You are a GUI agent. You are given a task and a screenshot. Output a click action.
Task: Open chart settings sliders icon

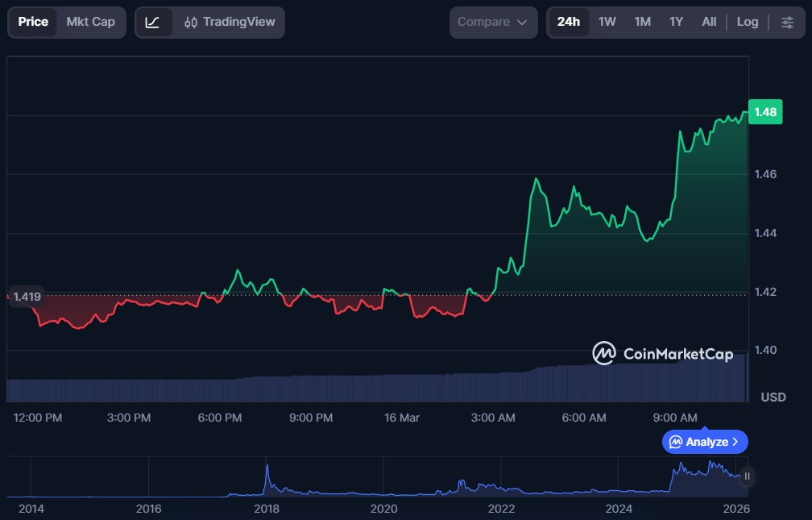click(787, 22)
